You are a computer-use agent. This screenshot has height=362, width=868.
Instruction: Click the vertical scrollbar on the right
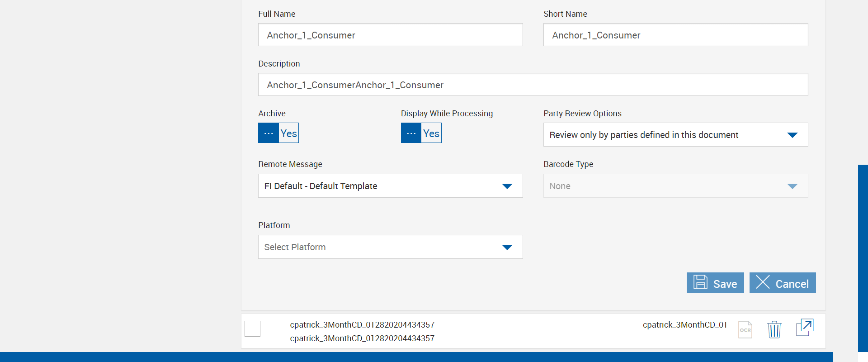pos(863,258)
